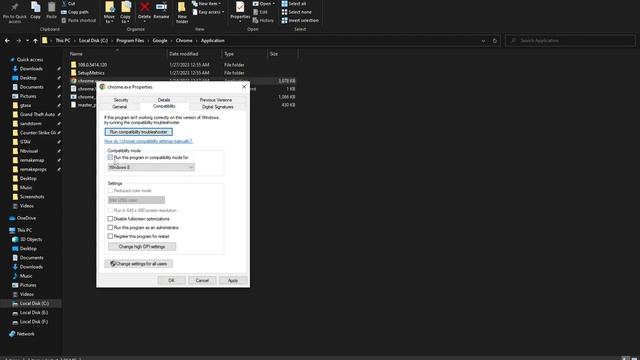
Task: Check Register this program for restart
Action: [110, 236]
